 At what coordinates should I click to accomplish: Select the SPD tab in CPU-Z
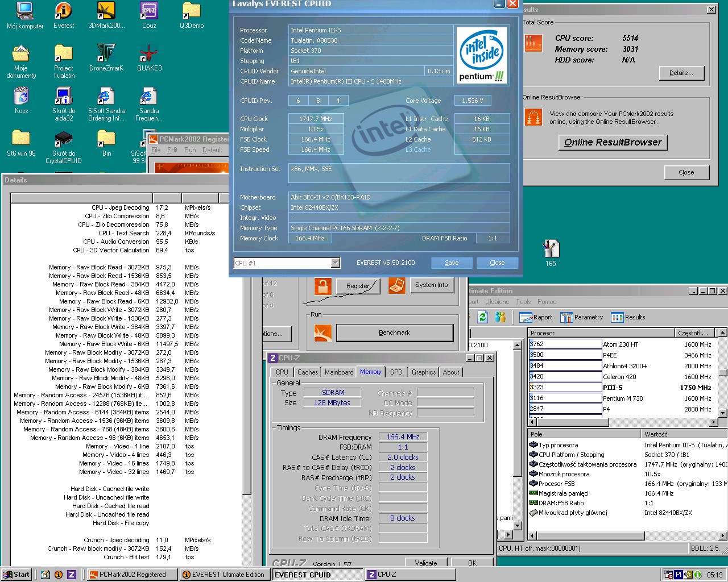396,372
